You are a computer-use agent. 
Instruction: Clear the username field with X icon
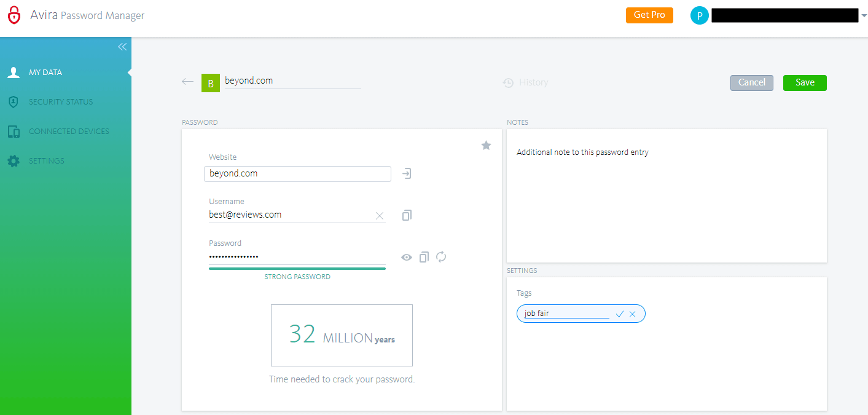click(x=379, y=216)
